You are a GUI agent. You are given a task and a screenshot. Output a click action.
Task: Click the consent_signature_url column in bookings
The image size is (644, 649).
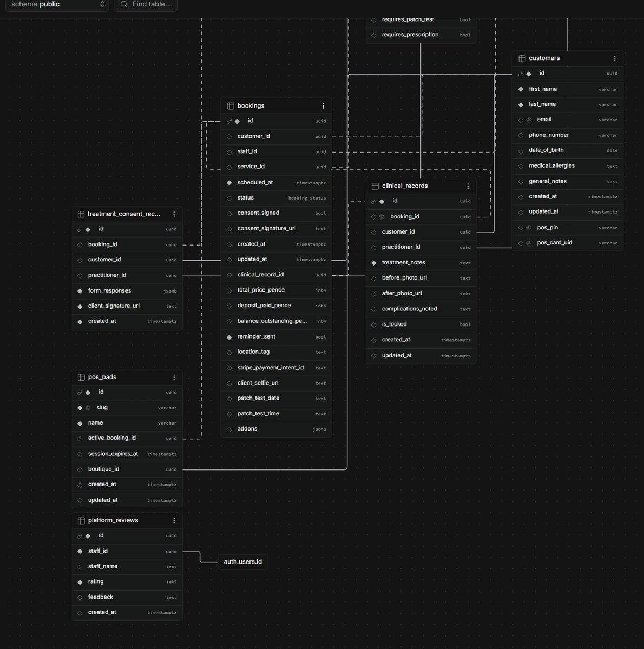point(276,229)
